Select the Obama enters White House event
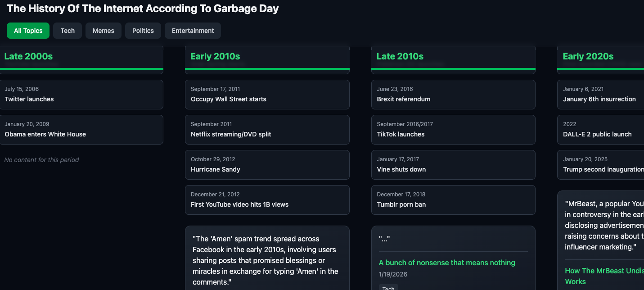 tap(81, 130)
